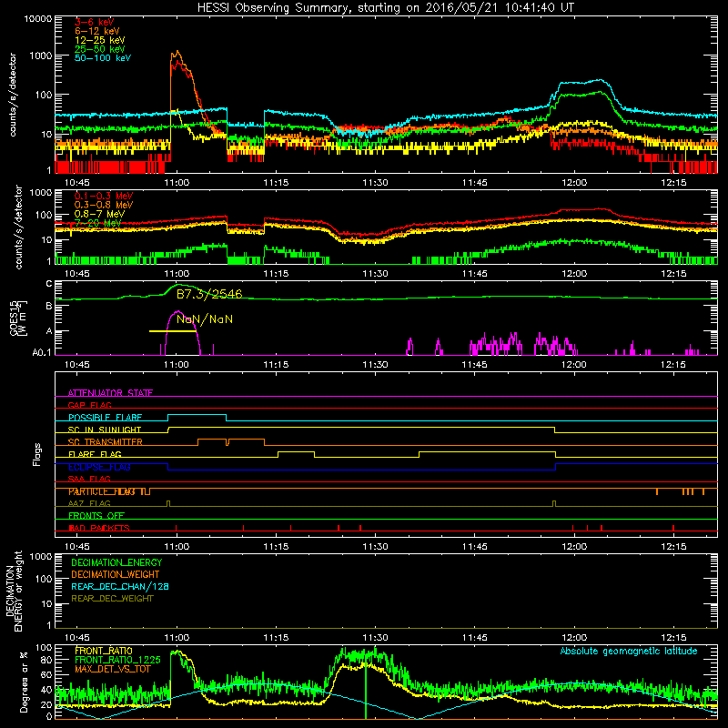Image resolution: width=728 pixels, height=728 pixels.
Task: Click the 0.1-0.3 MeV legend label
Action: tap(104, 196)
